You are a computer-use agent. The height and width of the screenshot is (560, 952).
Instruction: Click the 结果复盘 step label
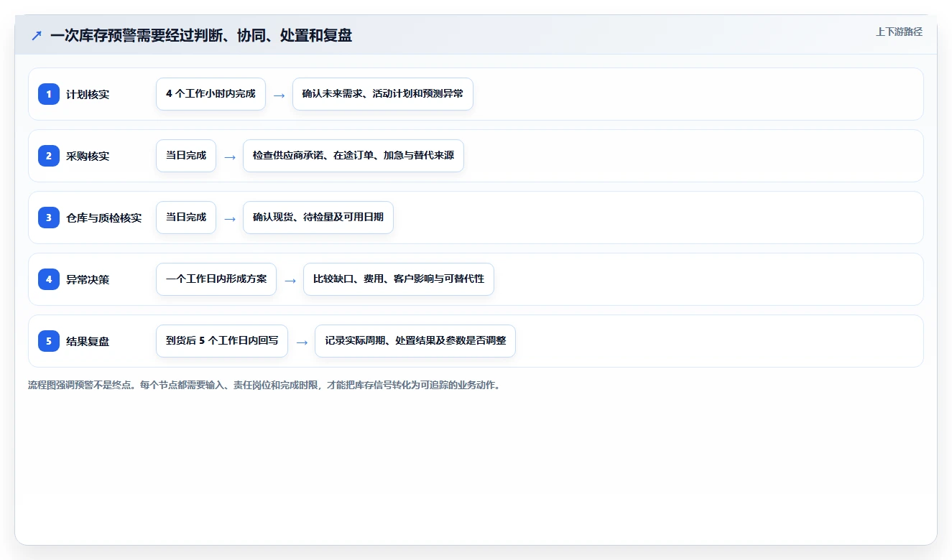click(x=88, y=341)
